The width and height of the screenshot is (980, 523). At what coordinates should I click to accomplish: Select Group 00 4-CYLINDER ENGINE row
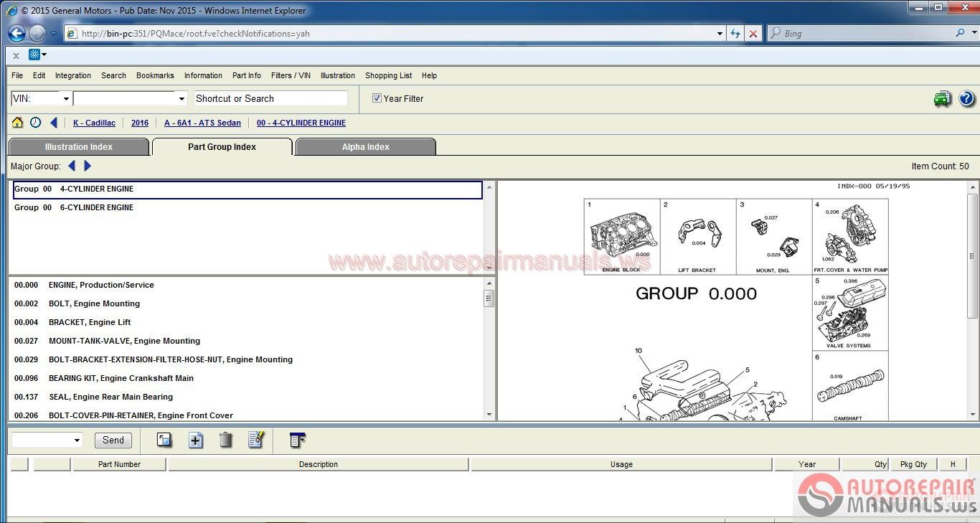[248, 189]
